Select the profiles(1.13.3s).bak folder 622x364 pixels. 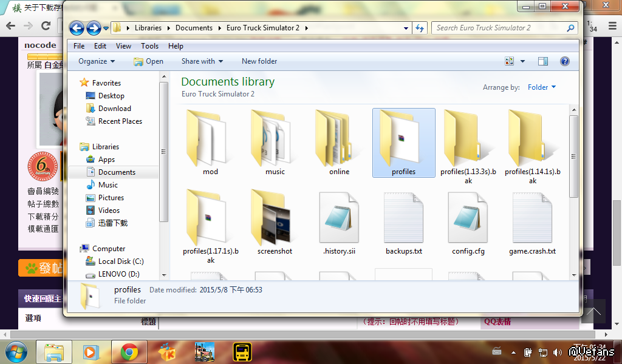[468, 147]
